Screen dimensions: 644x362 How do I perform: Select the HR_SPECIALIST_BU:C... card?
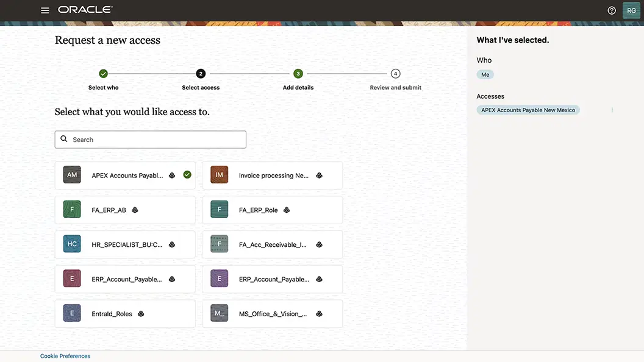click(x=125, y=244)
